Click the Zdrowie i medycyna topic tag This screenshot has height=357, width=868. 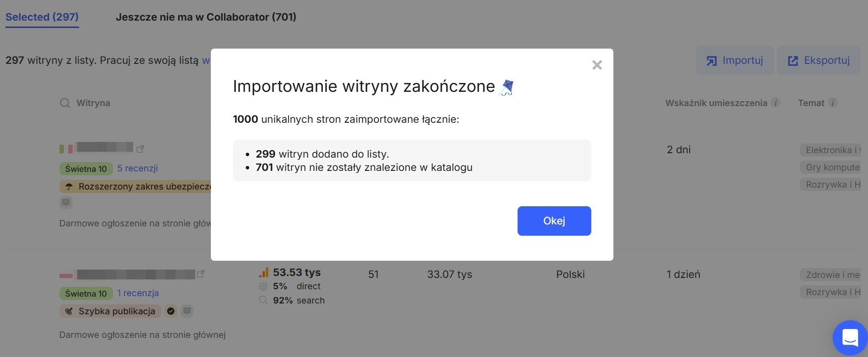pos(832,275)
